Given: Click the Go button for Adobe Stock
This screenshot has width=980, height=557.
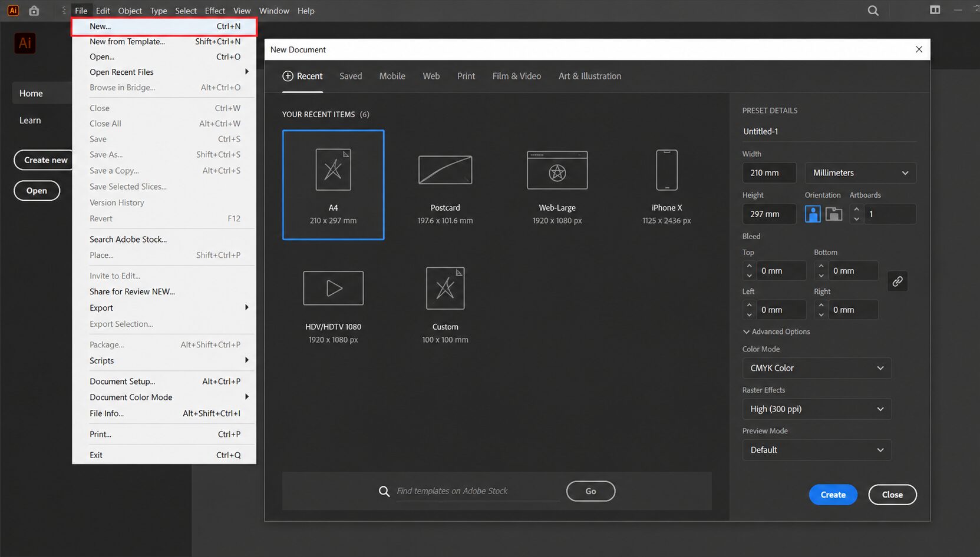Looking at the screenshot, I should (x=590, y=491).
